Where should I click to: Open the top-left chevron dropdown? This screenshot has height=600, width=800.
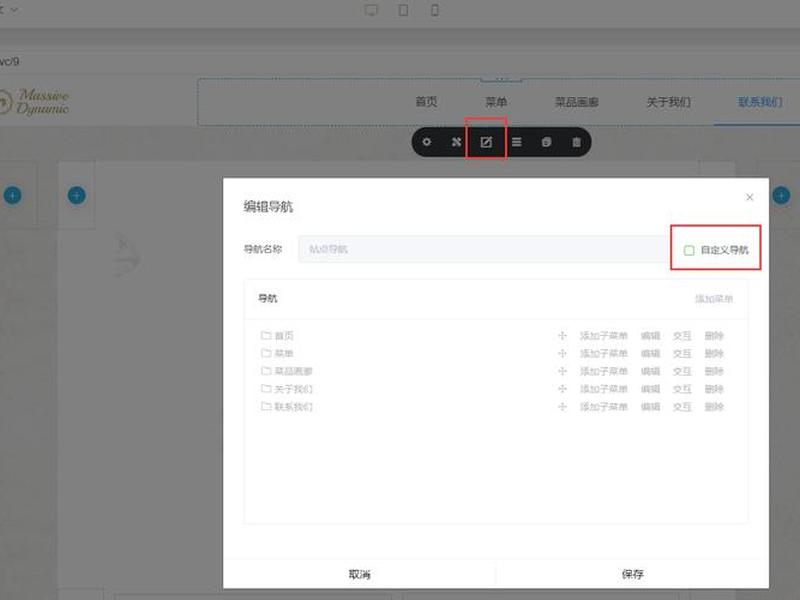tap(14, 9)
